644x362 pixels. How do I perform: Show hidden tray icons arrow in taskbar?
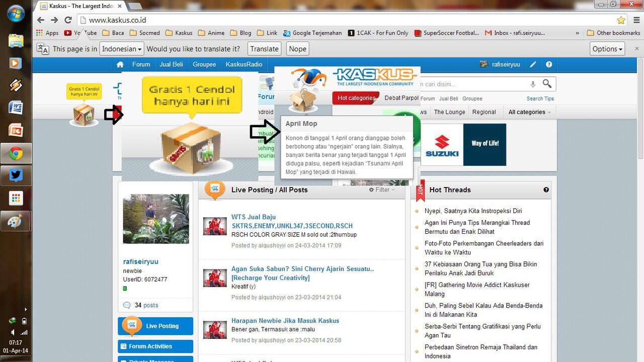pyautogui.click(x=26, y=309)
